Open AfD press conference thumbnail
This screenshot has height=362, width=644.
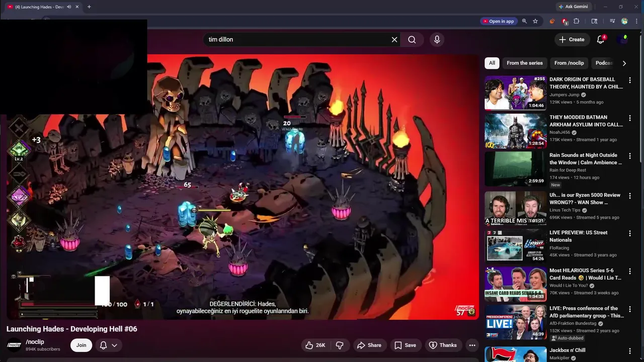516,322
